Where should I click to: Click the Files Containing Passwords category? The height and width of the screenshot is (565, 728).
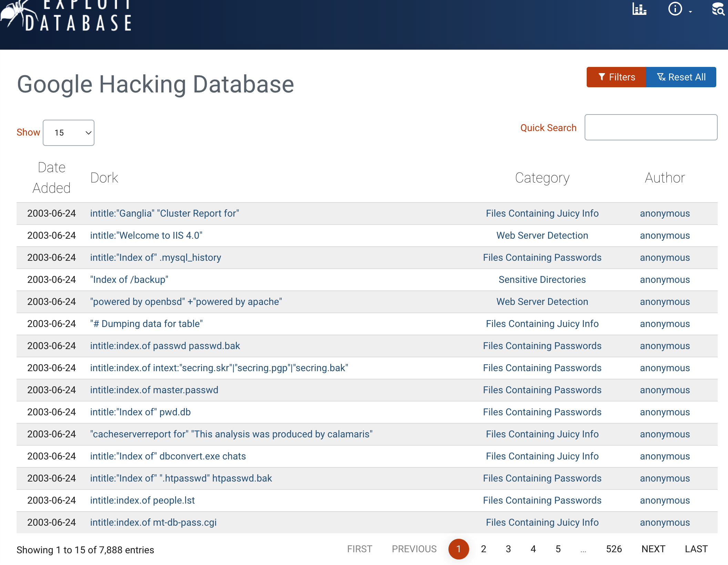(x=542, y=257)
